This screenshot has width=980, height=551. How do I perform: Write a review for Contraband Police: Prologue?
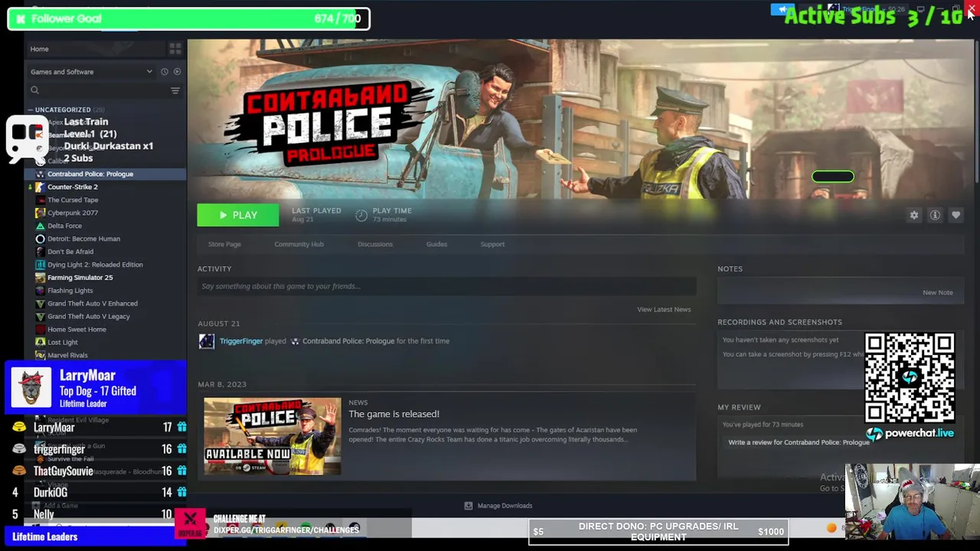click(x=799, y=442)
